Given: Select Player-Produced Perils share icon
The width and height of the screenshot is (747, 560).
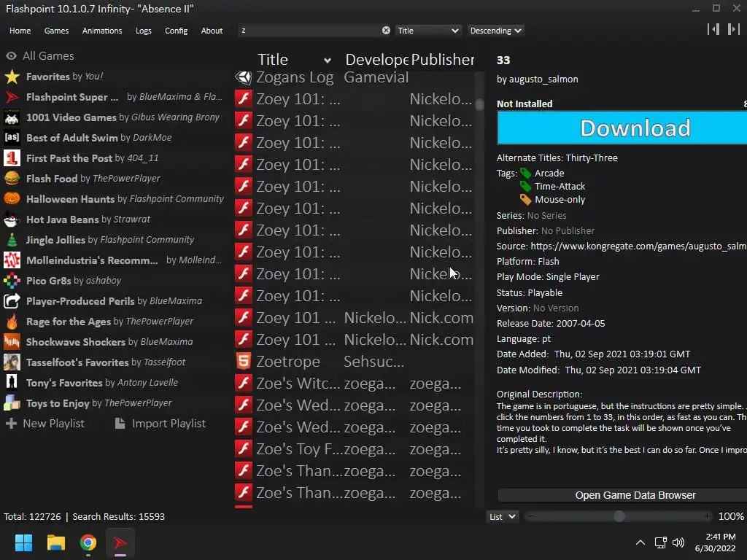Looking at the screenshot, I should (12, 301).
